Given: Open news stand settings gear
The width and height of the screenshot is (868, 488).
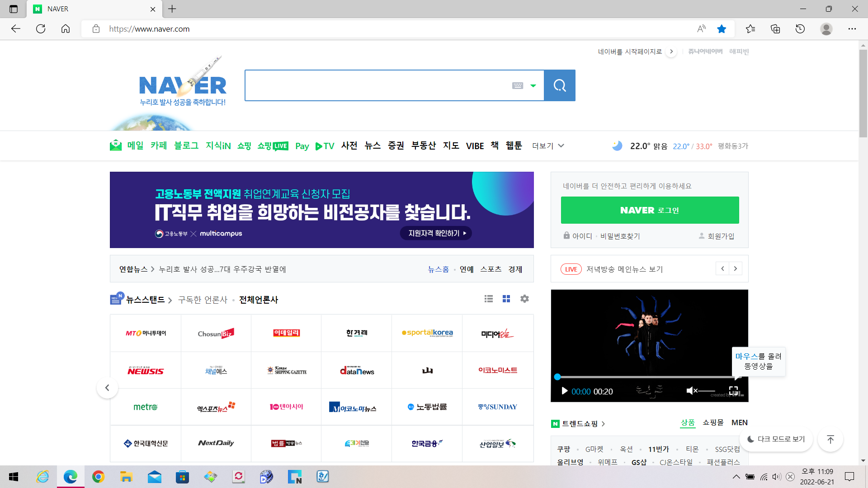Looking at the screenshot, I should click(524, 299).
